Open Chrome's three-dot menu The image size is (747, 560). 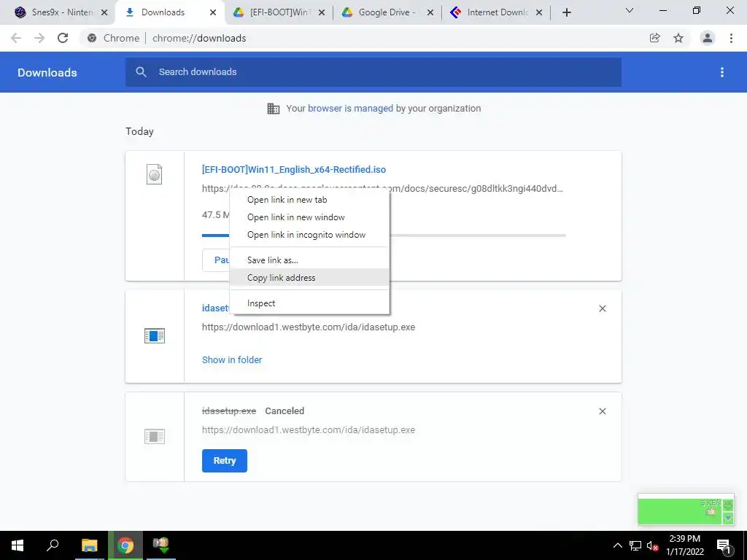click(x=731, y=38)
